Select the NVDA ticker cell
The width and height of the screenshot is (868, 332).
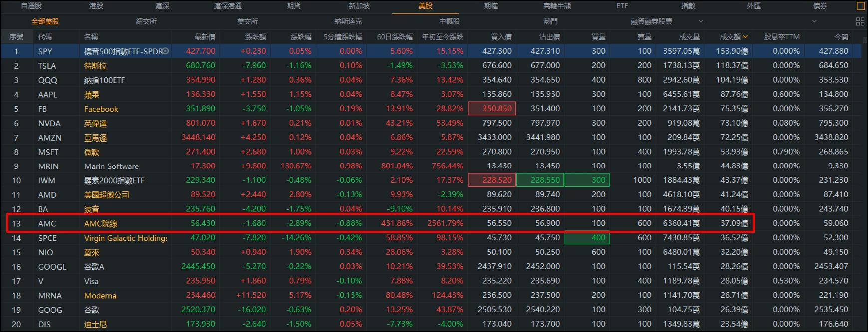[x=49, y=123]
